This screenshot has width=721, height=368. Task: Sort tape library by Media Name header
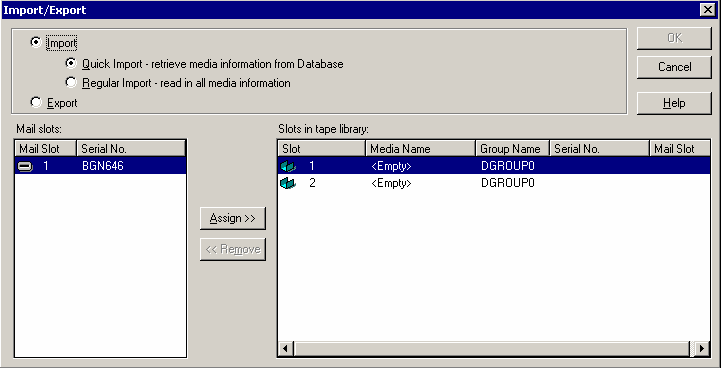(x=420, y=149)
